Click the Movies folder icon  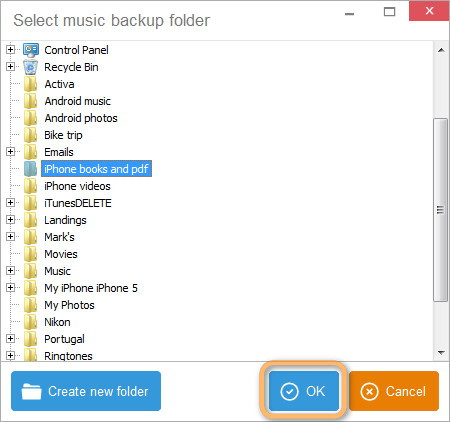pyautogui.click(x=31, y=254)
